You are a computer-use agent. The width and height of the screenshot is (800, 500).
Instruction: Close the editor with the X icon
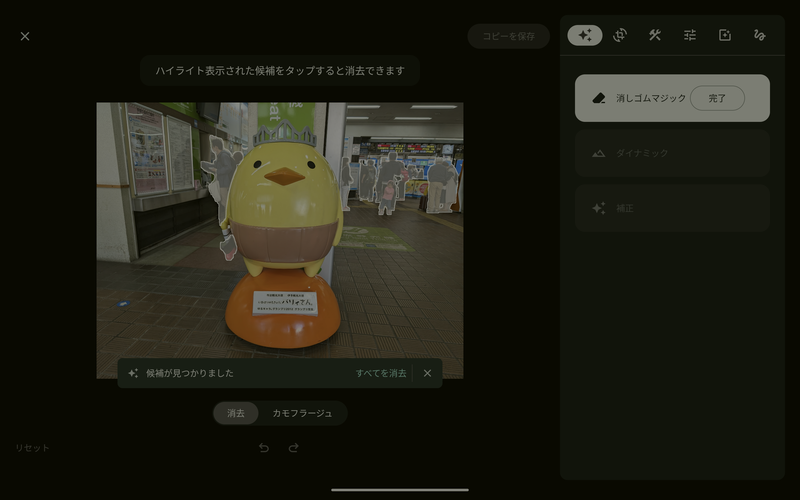tap(24, 36)
